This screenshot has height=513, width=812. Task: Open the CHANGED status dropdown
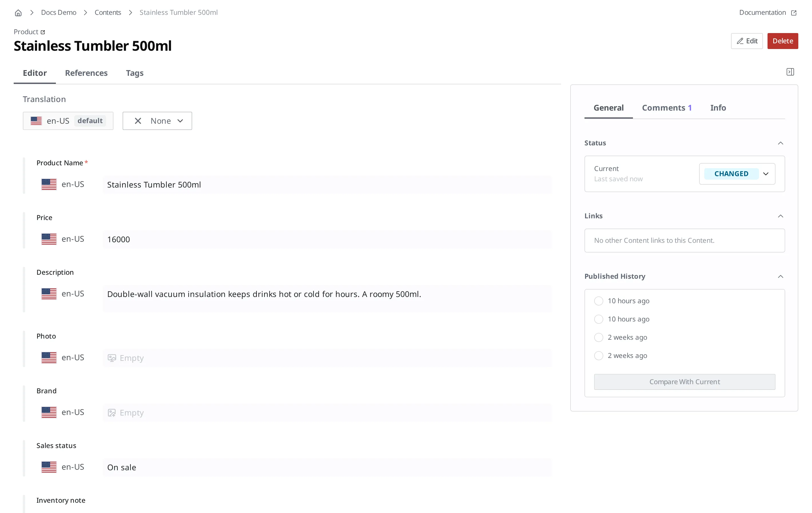737,174
